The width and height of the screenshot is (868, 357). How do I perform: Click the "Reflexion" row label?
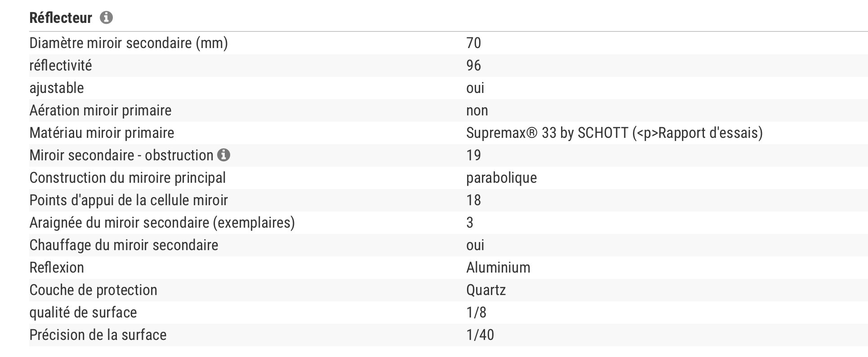click(57, 268)
